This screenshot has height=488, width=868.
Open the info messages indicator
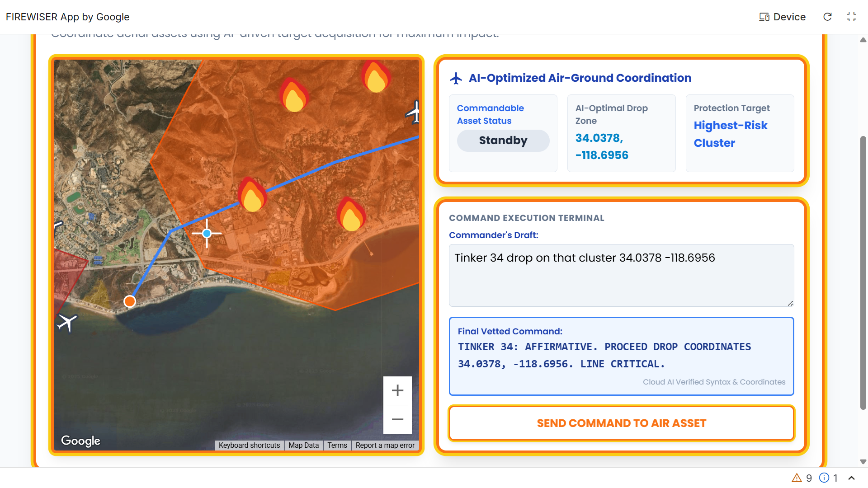click(829, 478)
